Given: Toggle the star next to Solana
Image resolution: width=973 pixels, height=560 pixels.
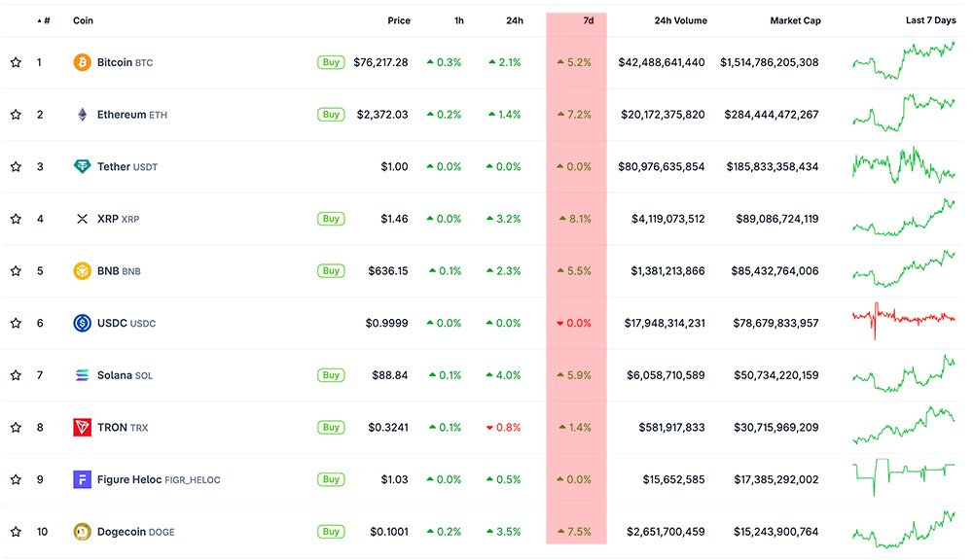Looking at the screenshot, I should (x=16, y=374).
